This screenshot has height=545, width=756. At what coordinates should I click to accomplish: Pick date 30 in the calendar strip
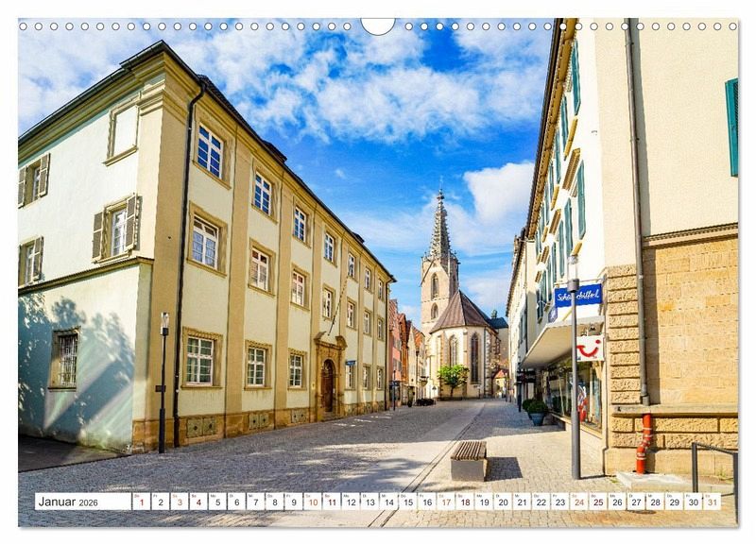point(694,502)
